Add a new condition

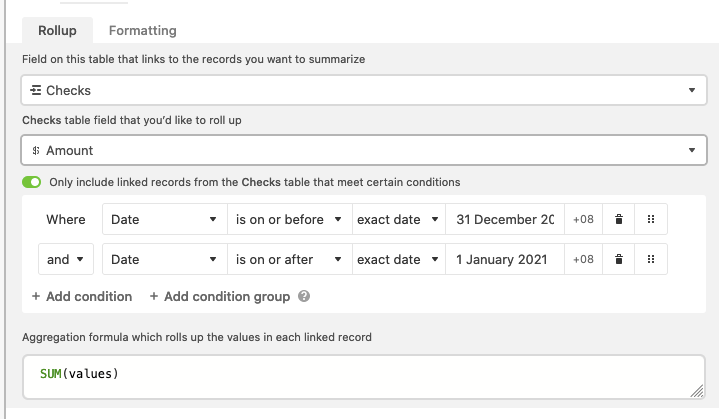click(x=82, y=296)
